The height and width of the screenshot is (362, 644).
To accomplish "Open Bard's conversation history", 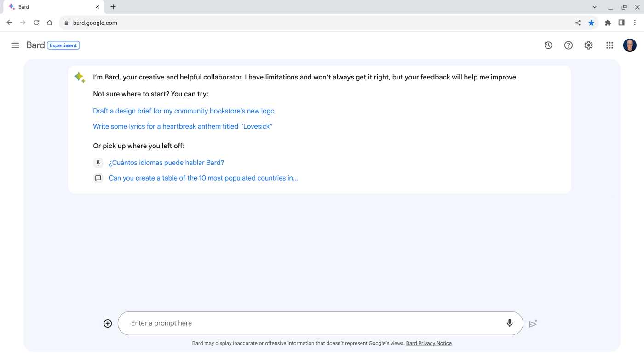I will [x=548, y=45].
